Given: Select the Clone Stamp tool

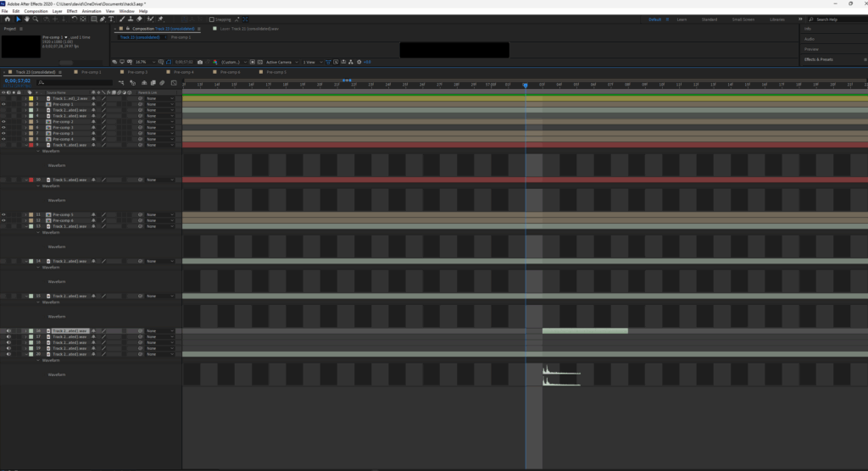Looking at the screenshot, I should pos(131,19).
